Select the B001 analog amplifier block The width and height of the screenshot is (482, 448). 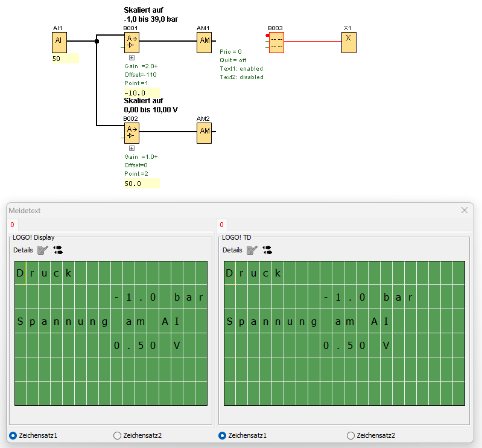point(131,41)
